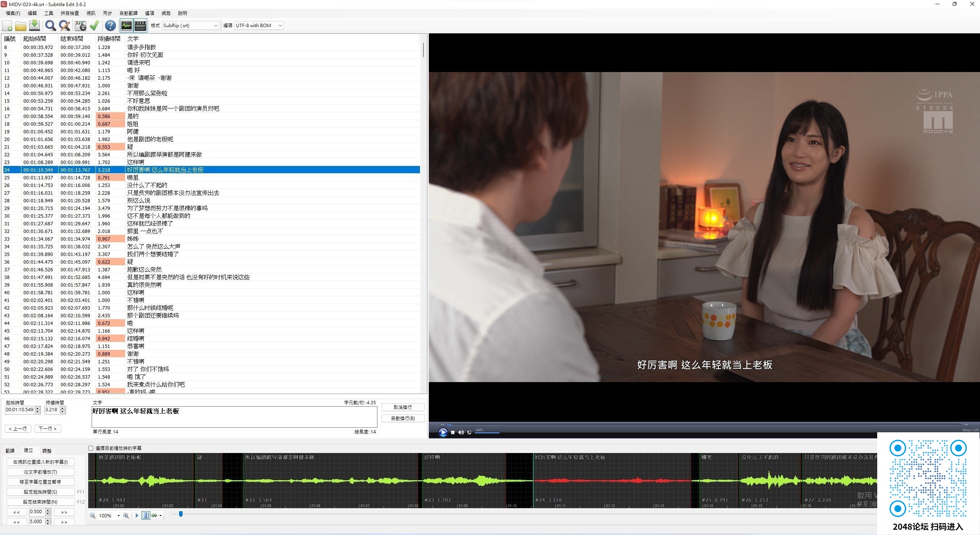Save the subtitle with download-arrow icon
Image resolution: width=980 pixels, height=535 pixels.
tap(34, 26)
